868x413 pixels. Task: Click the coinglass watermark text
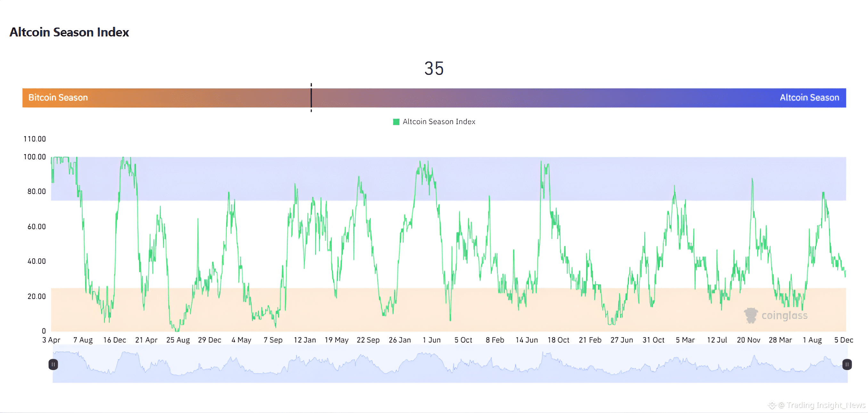click(x=784, y=315)
